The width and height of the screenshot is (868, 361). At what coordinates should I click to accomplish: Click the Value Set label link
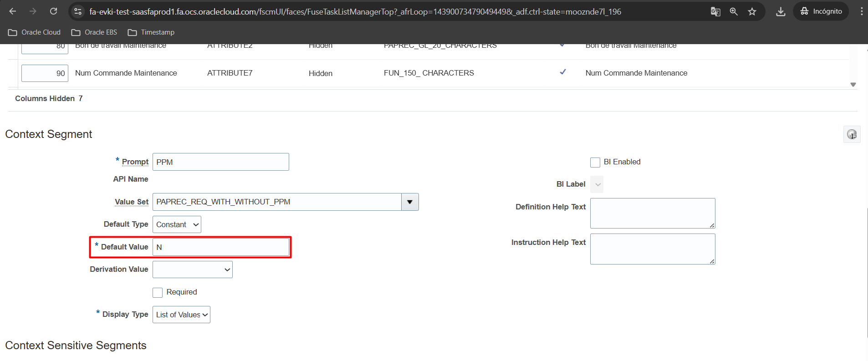(132, 202)
